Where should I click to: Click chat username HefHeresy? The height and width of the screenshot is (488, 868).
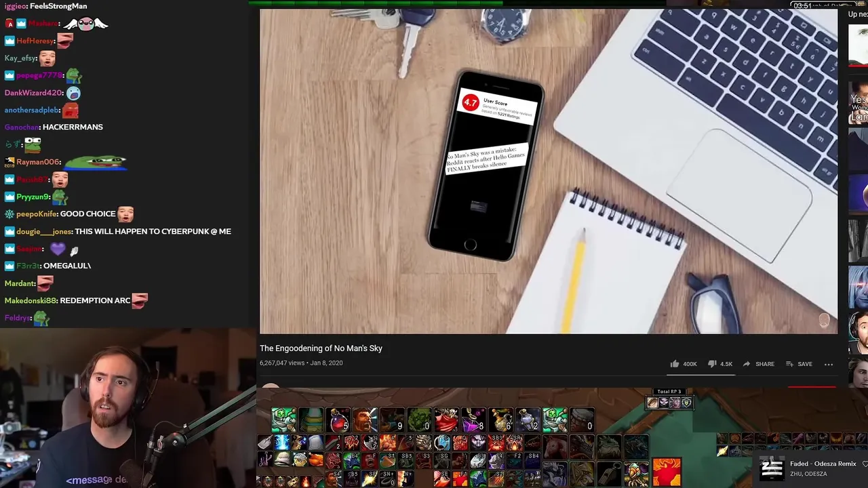(x=35, y=41)
